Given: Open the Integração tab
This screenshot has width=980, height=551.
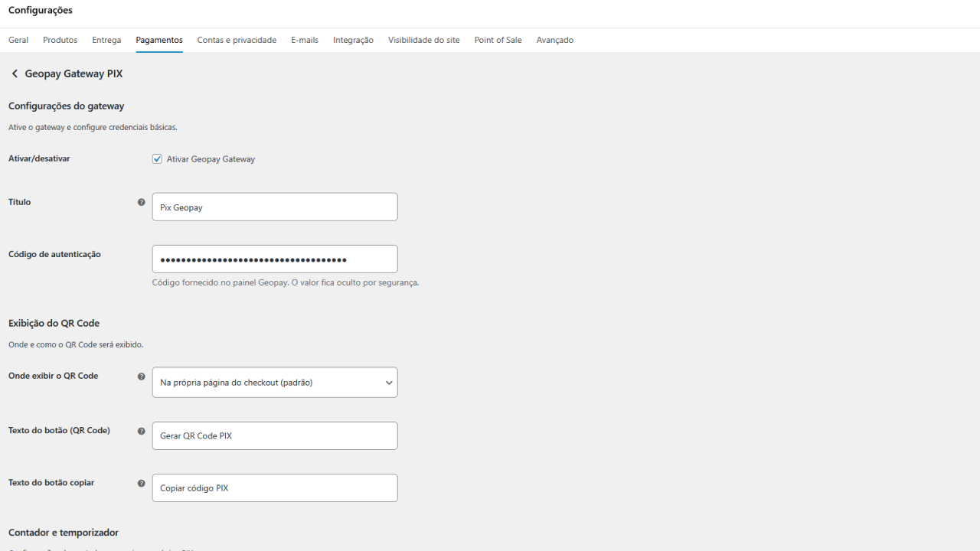Looking at the screenshot, I should pyautogui.click(x=353, y=40).
